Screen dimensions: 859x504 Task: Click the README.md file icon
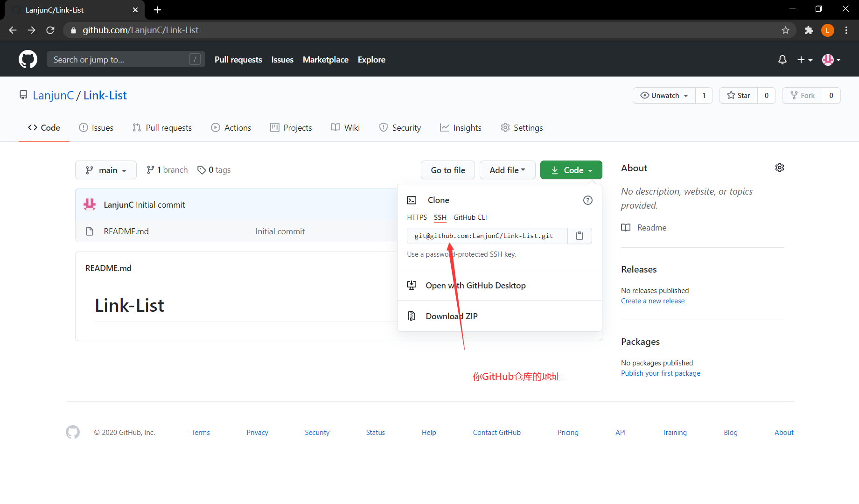(90, 231)
